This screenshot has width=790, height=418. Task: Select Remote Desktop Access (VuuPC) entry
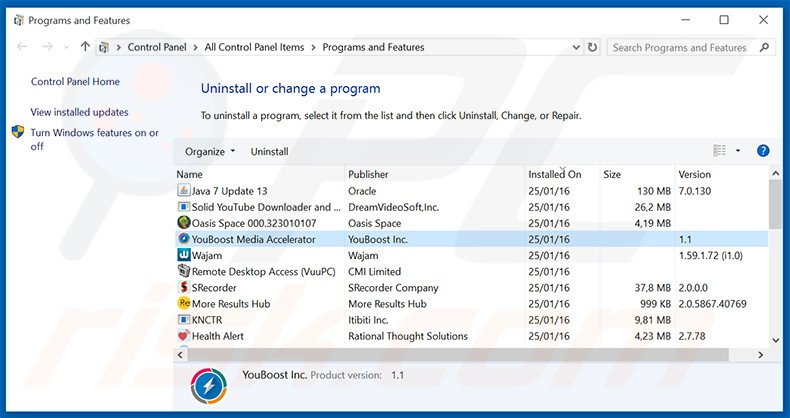(x=264, y=271)
